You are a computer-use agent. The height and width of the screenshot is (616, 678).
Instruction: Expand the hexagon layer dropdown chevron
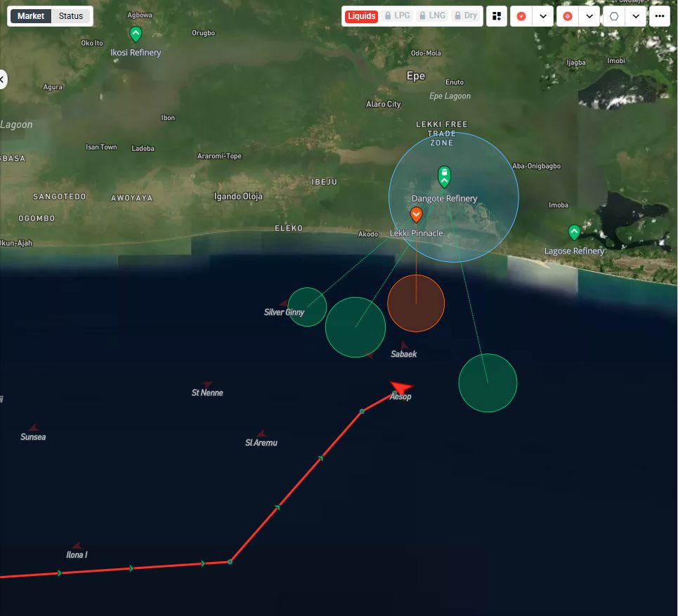pos(636,16)
